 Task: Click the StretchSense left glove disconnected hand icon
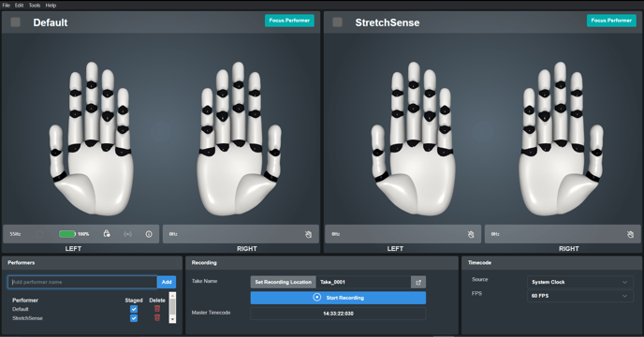tap(471, 234)
